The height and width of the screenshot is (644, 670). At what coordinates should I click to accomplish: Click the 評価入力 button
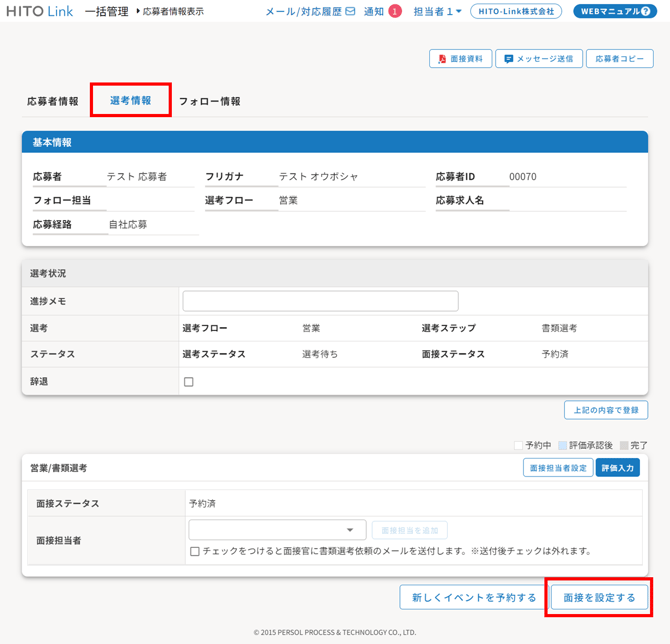tap(617, 468)
